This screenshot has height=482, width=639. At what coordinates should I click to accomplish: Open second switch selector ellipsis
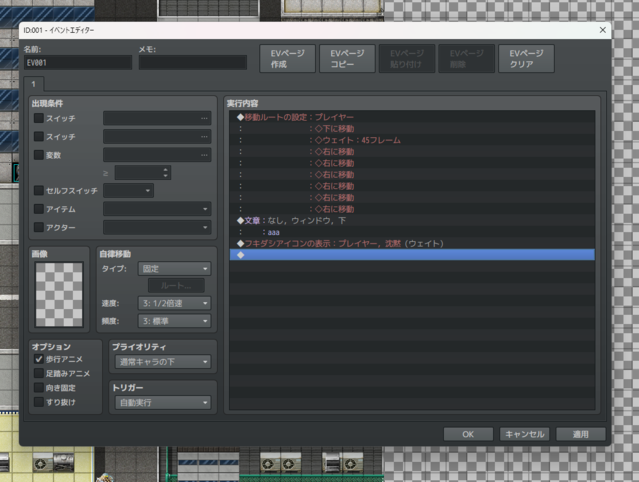click(204, 136)
